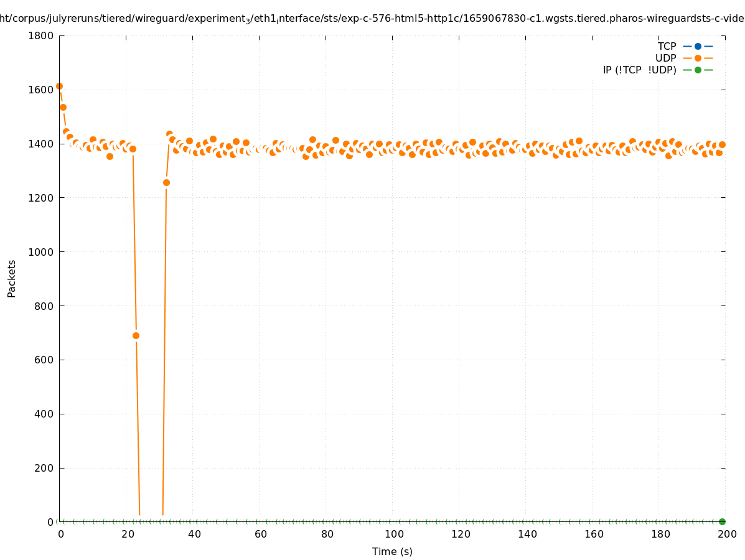
Task: Click the 200 tick label on x-axis
Action: click(727, 534)
